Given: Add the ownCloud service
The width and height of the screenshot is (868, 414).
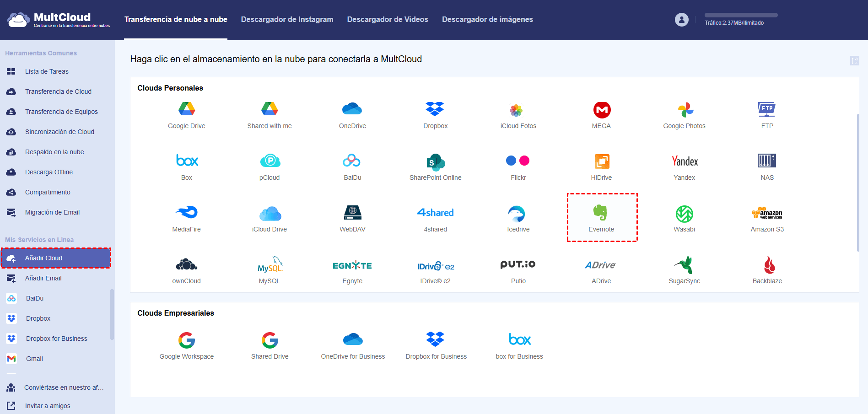Looking at the screenshot, I should point(187,264).
